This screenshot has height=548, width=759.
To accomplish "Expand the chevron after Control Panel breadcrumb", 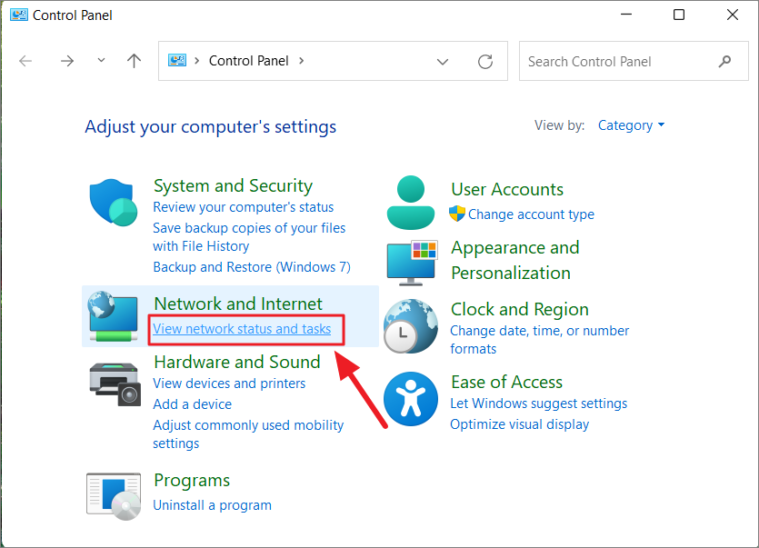I will point(302,61).
